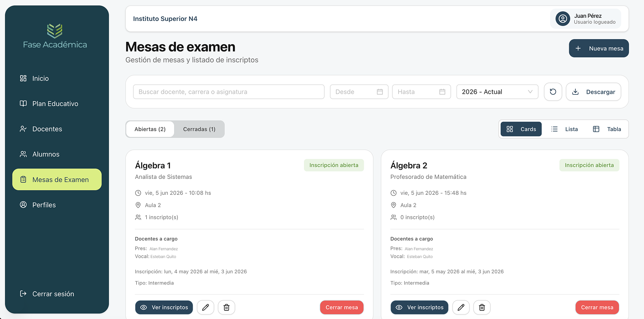Open the Desde date picker field

tap(359, 91)
